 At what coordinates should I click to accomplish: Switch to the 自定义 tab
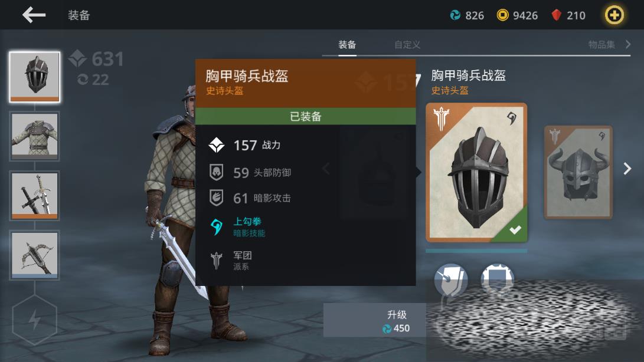407,45
